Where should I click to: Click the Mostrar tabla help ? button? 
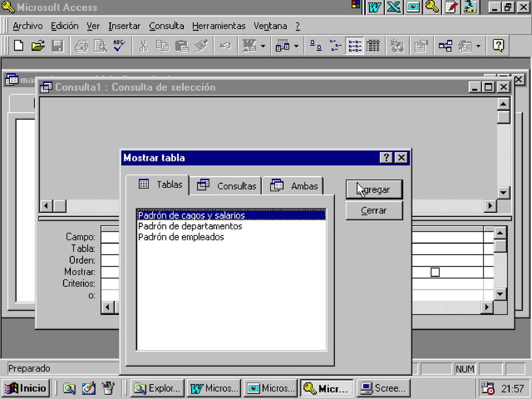[x=386, y=157]
